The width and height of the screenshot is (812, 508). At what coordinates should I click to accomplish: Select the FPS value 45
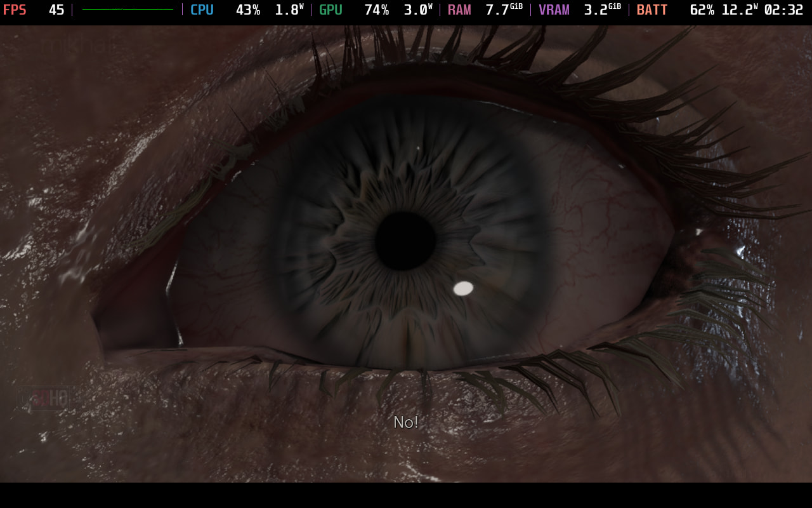coord(56,10)
